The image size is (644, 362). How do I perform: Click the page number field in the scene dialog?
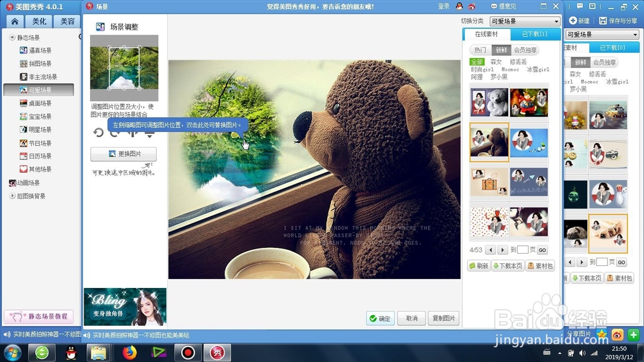pyautogui.click(x=523, y=250)
